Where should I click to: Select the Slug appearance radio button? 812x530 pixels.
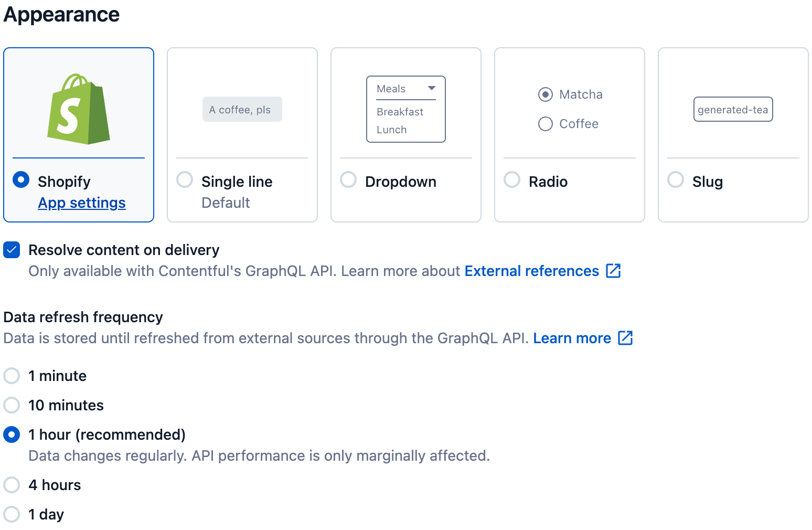pyautogui.click(x=676, y=180)
